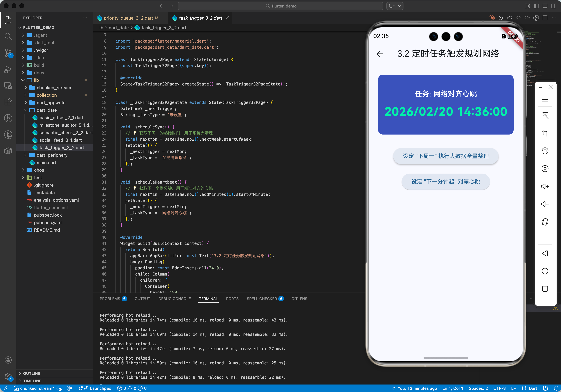This screenshot has width=561, height=392.
Task: Open the Extensions view icon
Action: coord(8,102)
